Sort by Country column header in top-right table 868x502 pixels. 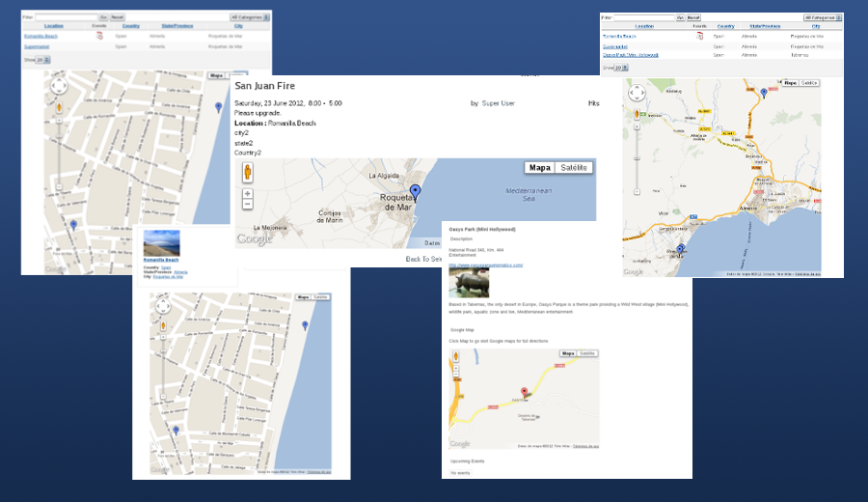[x=726, y=26]
